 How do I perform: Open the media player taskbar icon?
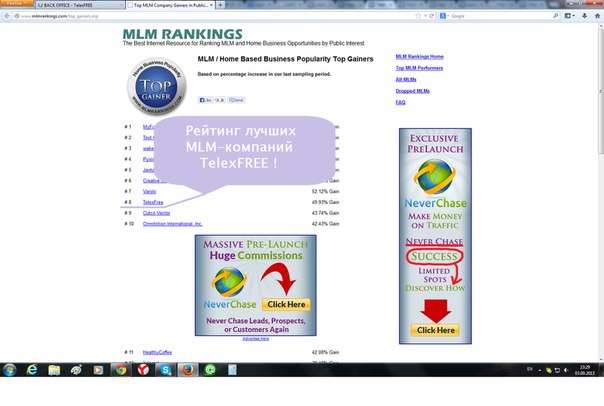pyautogui.click(x=98, y=370)
